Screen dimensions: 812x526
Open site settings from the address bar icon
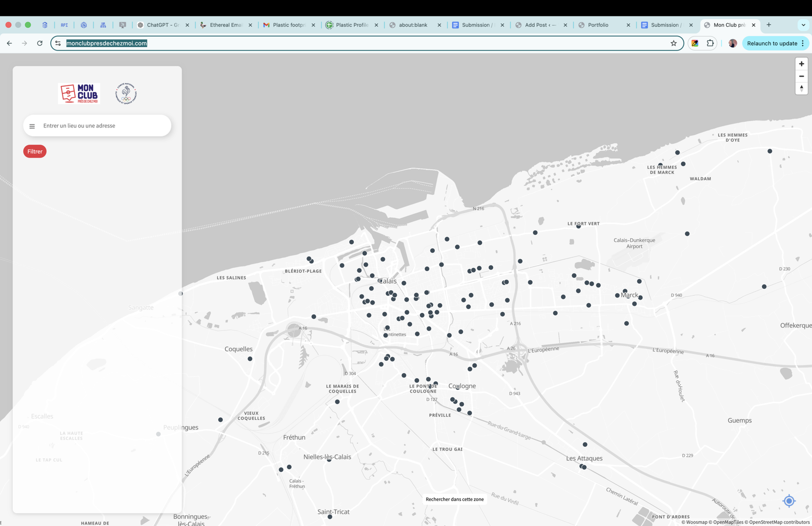(57, 43)
